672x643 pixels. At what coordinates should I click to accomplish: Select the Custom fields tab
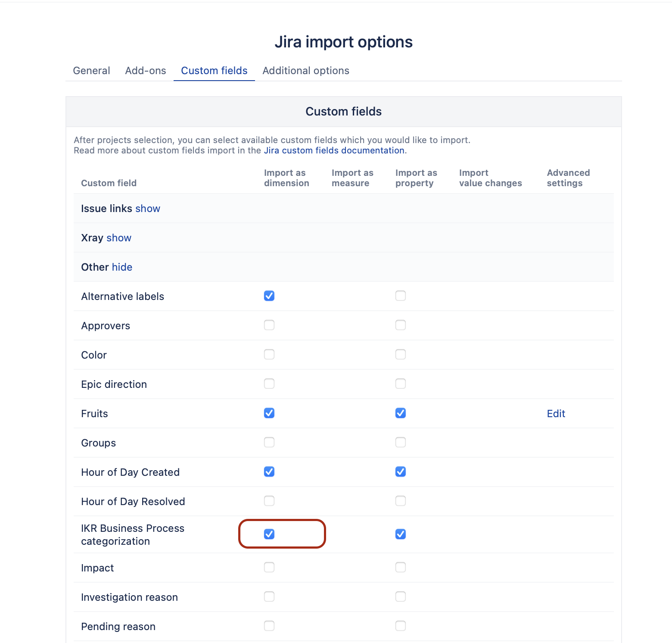tap(214, 71)
